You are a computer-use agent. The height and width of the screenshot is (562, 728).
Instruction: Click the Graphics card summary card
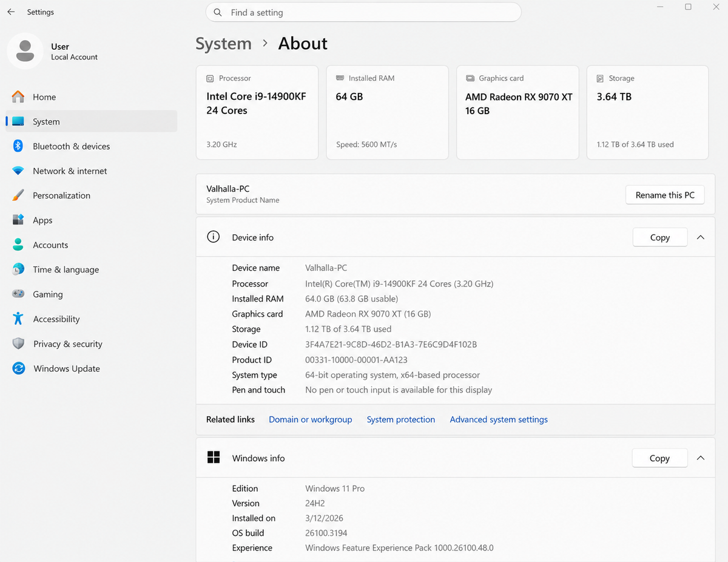point(517,113)
